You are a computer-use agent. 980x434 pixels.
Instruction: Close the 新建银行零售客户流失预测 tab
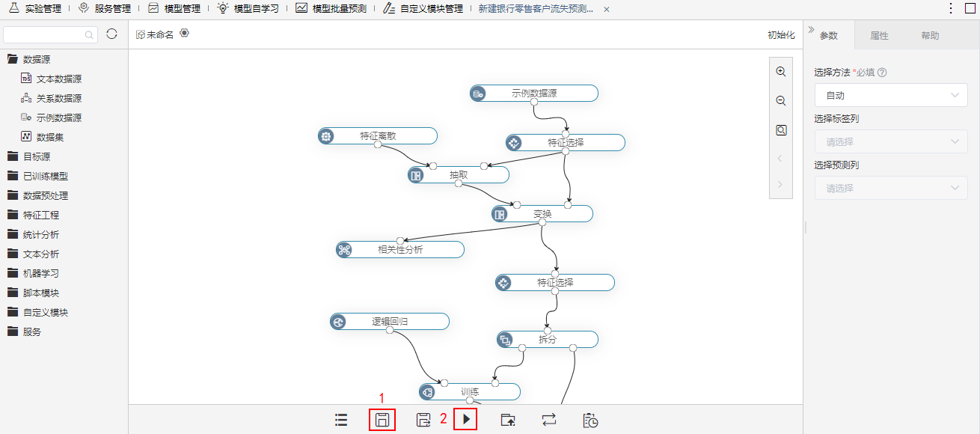click(x=606, y=9)
